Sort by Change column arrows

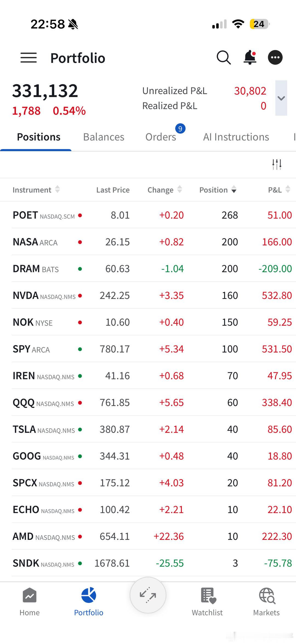[x=180, y=189]
